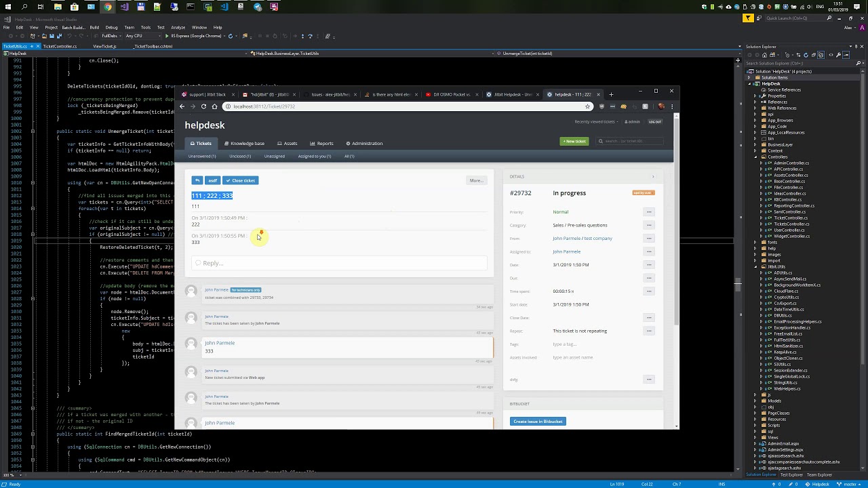
Task: Click the Solution Explorer search magnifier
Action: point(858,63)
